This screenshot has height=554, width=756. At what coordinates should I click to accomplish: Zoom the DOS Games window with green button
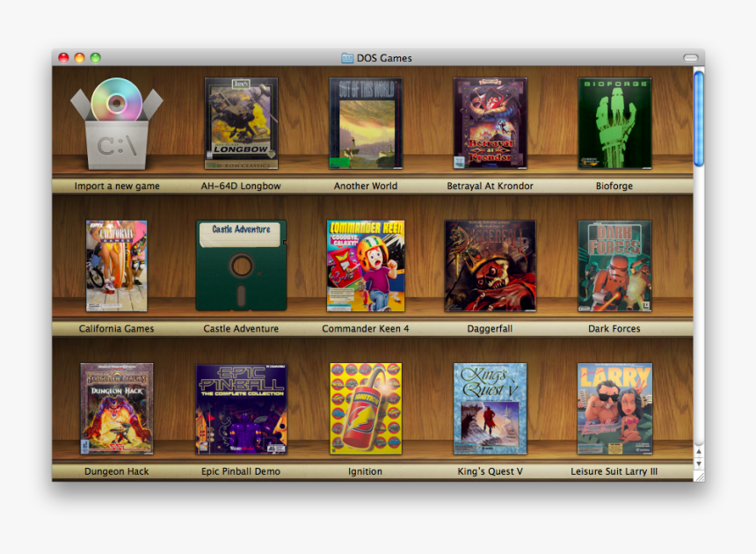pyautogui.click(x=96, y=58)
